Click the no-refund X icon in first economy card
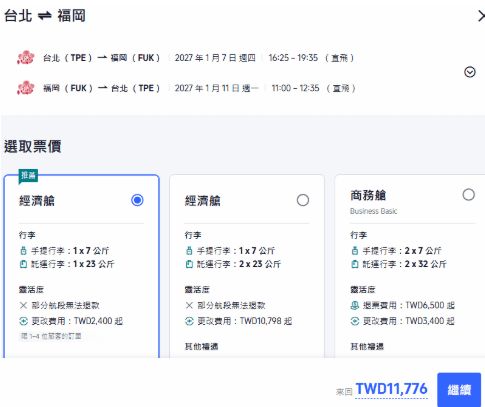The height and width of the screenshot is (407, 485). [23, 305]
